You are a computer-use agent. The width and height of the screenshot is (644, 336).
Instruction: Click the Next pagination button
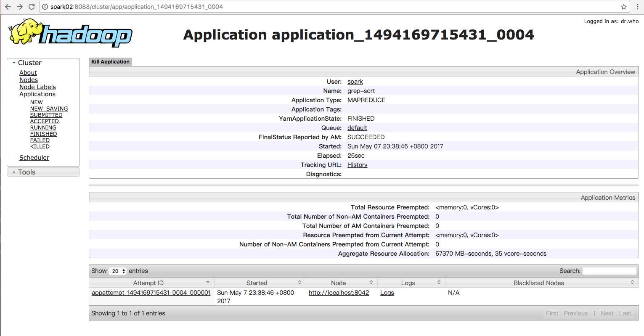click(607, 313)
